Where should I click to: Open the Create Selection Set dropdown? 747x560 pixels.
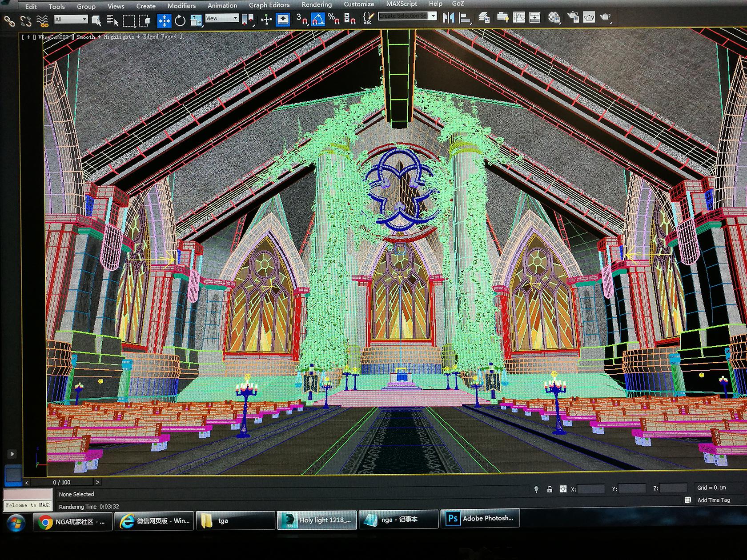tap(407, 16)
